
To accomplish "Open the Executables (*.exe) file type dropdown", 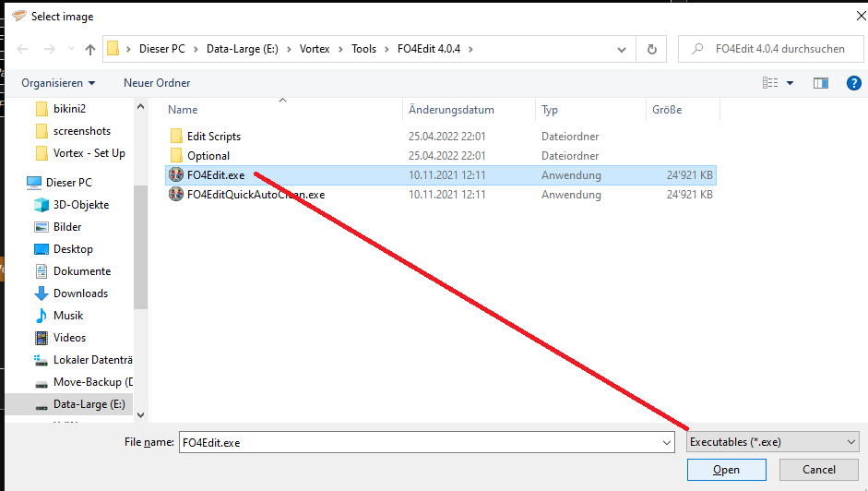I will tap(773, 442).
